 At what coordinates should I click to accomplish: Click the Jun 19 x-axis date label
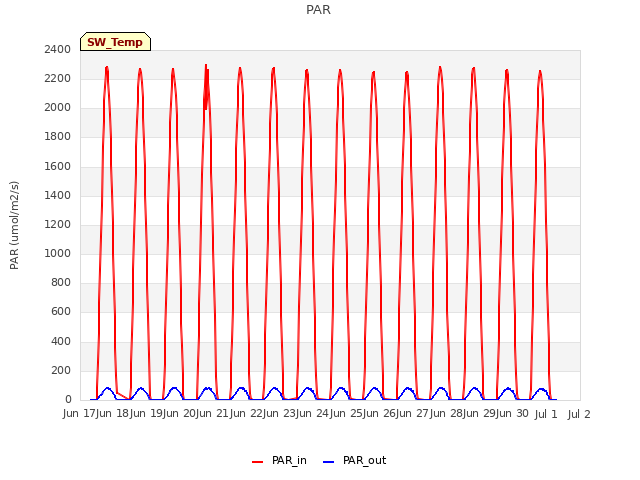tap(147, 414)
